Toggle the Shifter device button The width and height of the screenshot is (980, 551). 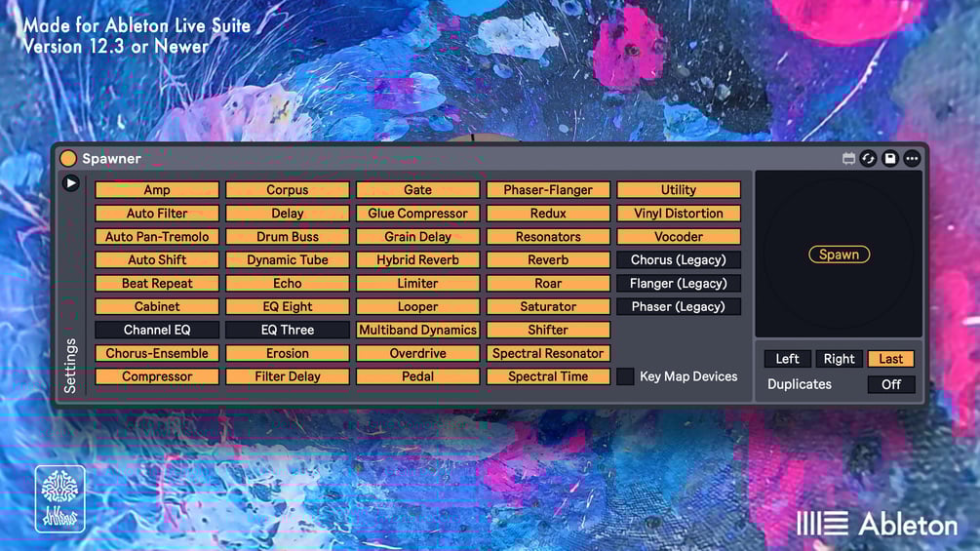(548, 330)
